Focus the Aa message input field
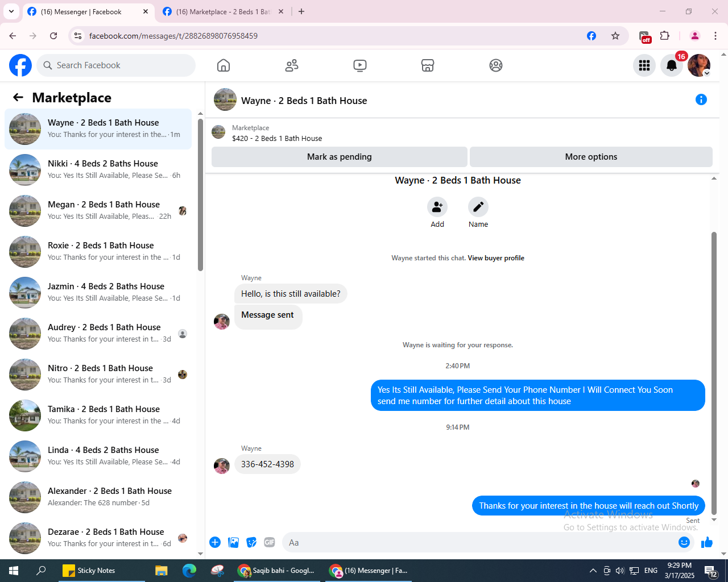The image size is (728, 582). click(x=481, y=542)
